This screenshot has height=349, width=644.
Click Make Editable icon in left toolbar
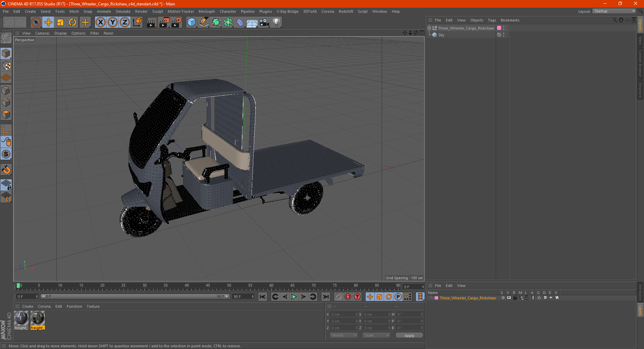[6, 38]
